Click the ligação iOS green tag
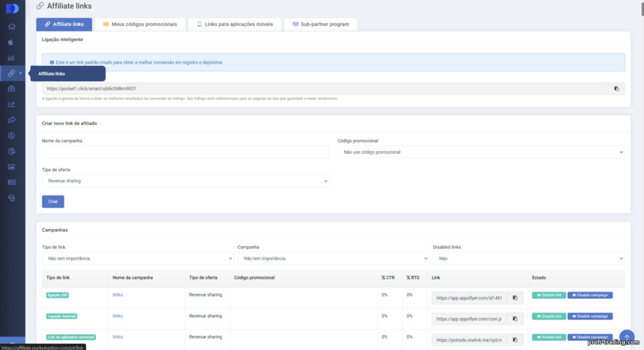 [57, 295]
